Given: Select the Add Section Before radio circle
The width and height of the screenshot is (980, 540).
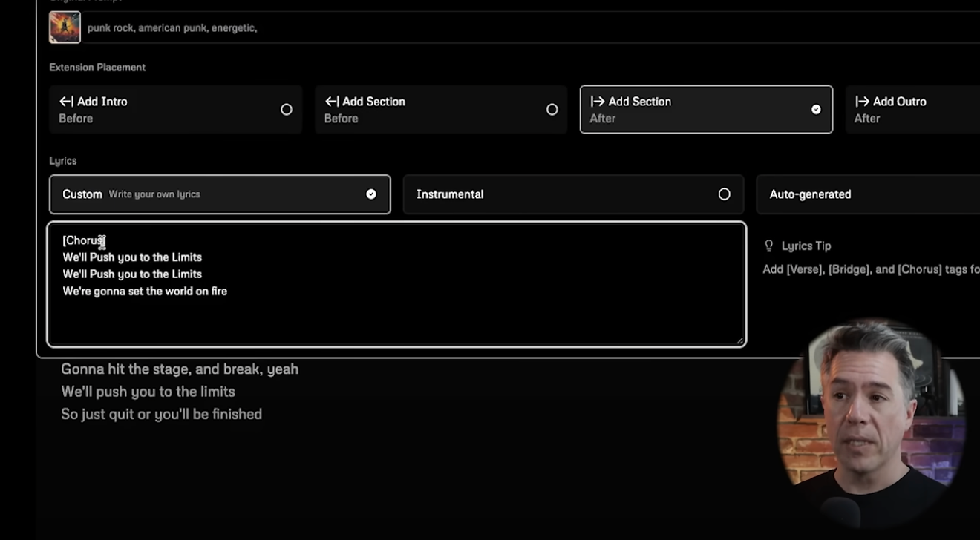Looking at the screenshot, I should click(552, 109).
